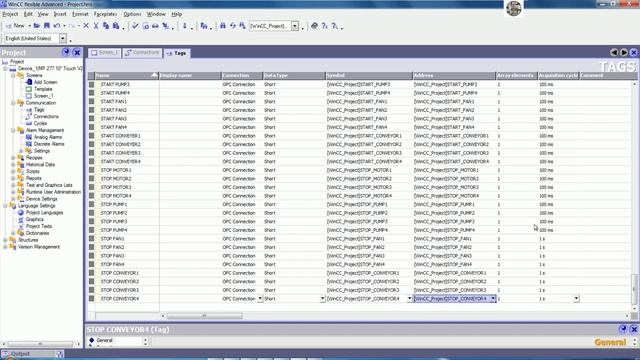Open the Format menu
Image resolution: width=640 pixels, height=360 pixels.
[x=80, y=14]
